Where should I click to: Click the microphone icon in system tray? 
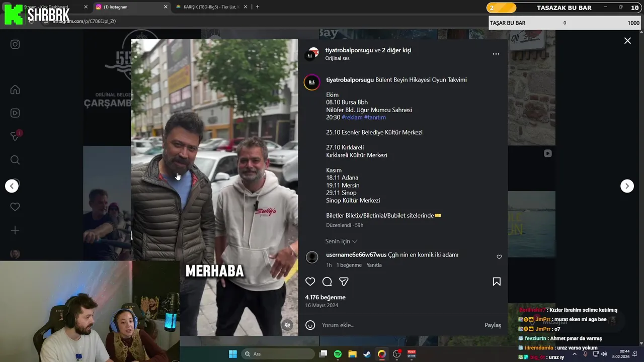point(585,354)
